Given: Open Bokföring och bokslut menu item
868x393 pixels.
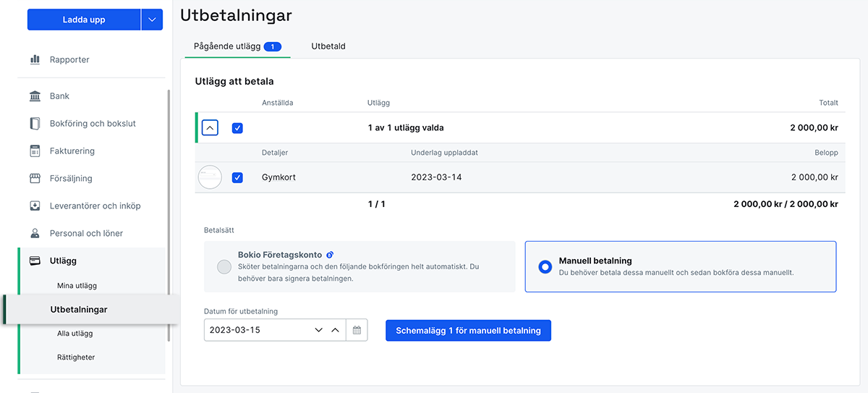Looking at the screenshot, I should (93, 124).
